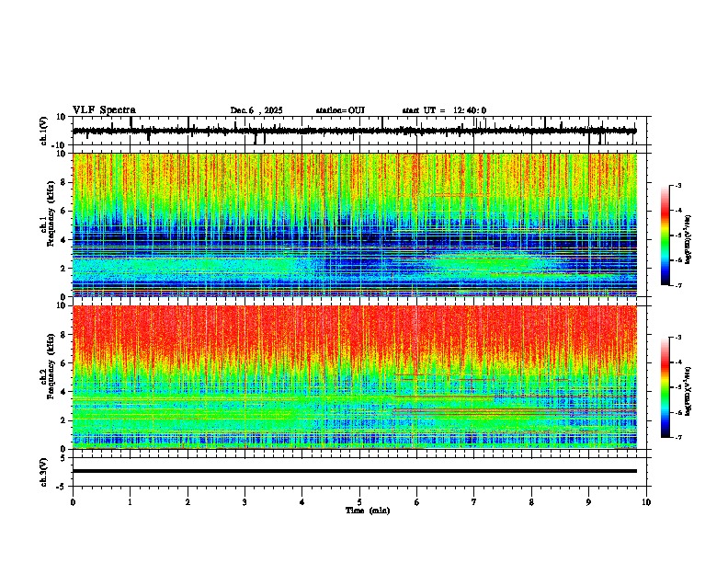728x563 pixels.
Task: Click the ch.2 spectrogram panel
Action: pyautogui.click(x=355, y=377)
